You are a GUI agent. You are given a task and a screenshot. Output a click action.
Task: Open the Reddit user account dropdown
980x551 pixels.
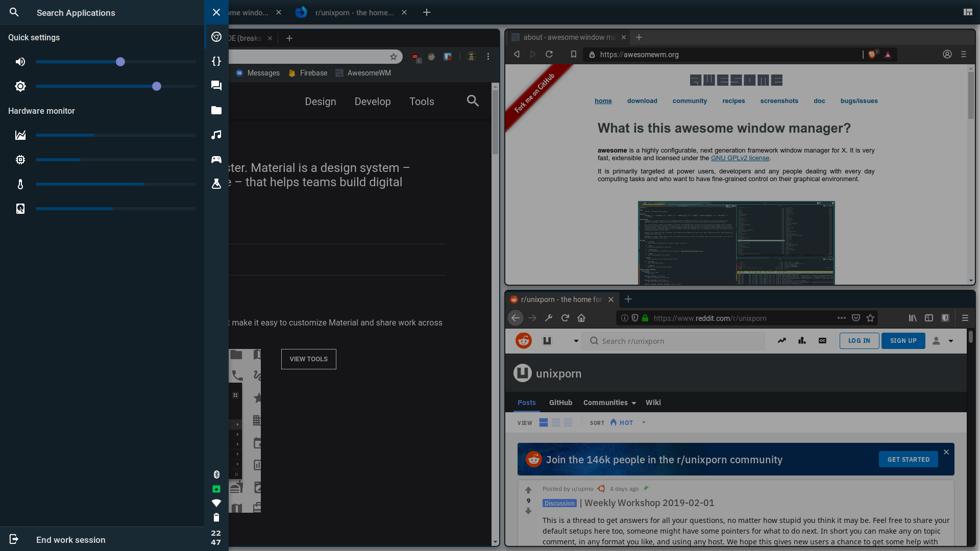click(943, 341)
